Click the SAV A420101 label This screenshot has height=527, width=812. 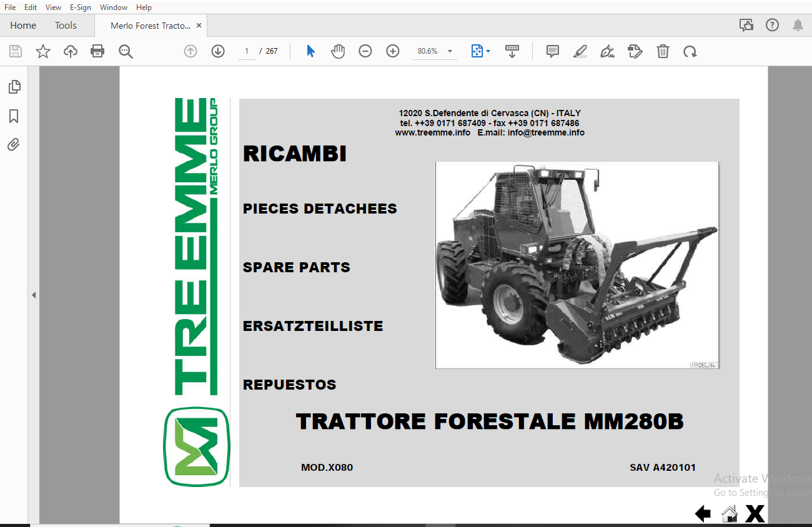pos(663,467)
